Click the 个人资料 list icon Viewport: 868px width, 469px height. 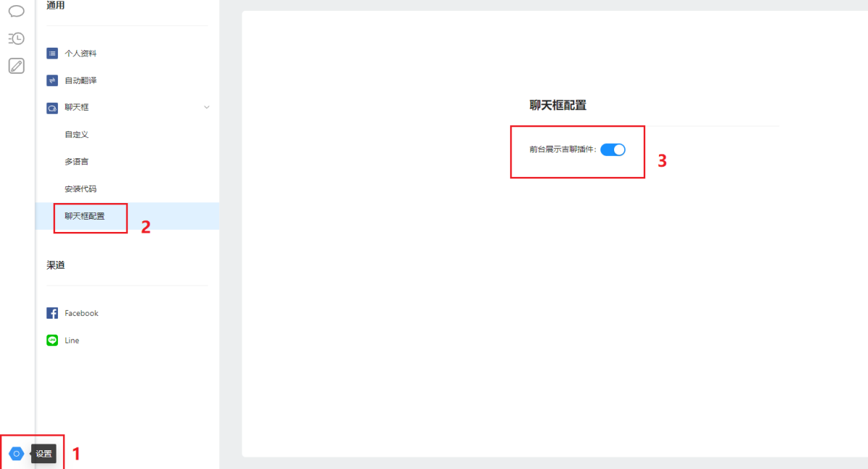click(52, 53)
